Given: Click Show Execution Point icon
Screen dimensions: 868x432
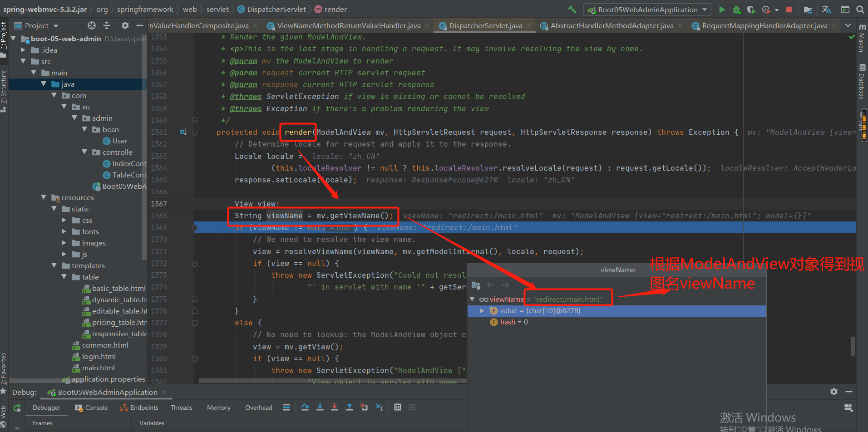Looking at the screenshot, I should point(286,407).
